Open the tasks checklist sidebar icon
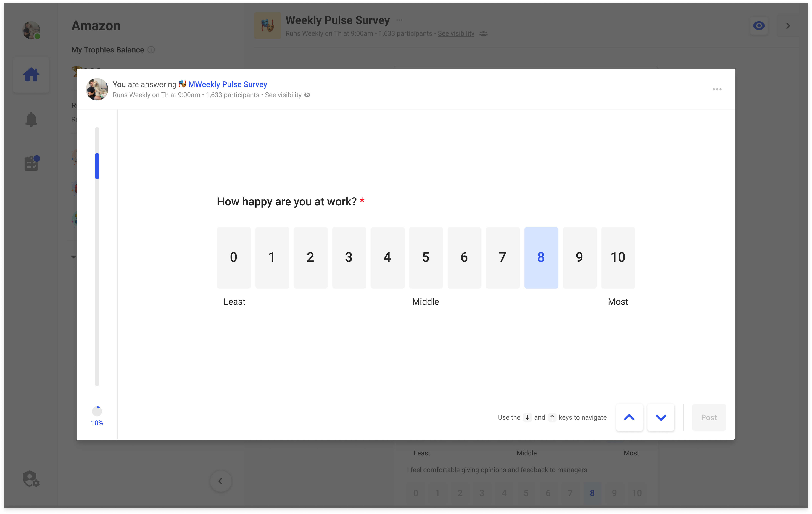 32,163
